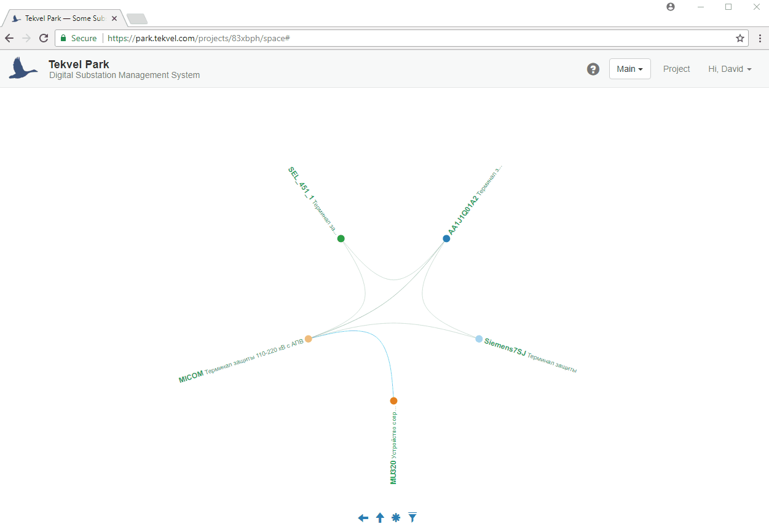Click 'Digital Substation Management System' subtitle
This screenshot has width=769, height=532.
tap(124, 75)
